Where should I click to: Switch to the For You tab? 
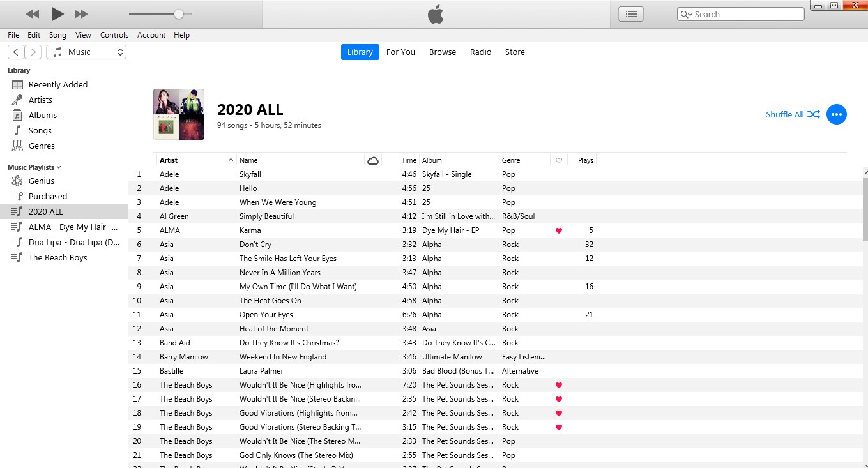400,52
